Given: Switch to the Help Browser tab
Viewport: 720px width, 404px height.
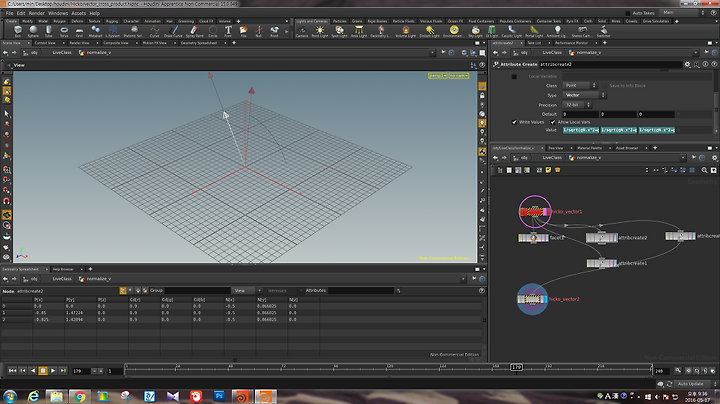Looking at the screenshot, I should pyautogui.click(x=63, y=269).
